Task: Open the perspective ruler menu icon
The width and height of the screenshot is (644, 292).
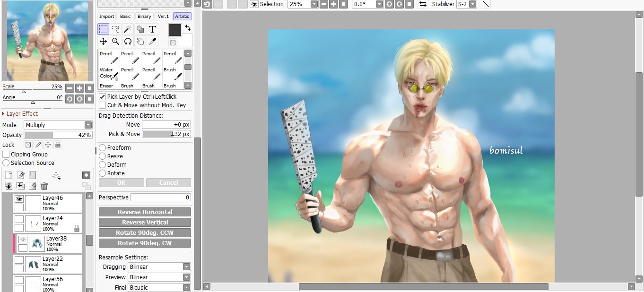Action: tap(56, 175)
